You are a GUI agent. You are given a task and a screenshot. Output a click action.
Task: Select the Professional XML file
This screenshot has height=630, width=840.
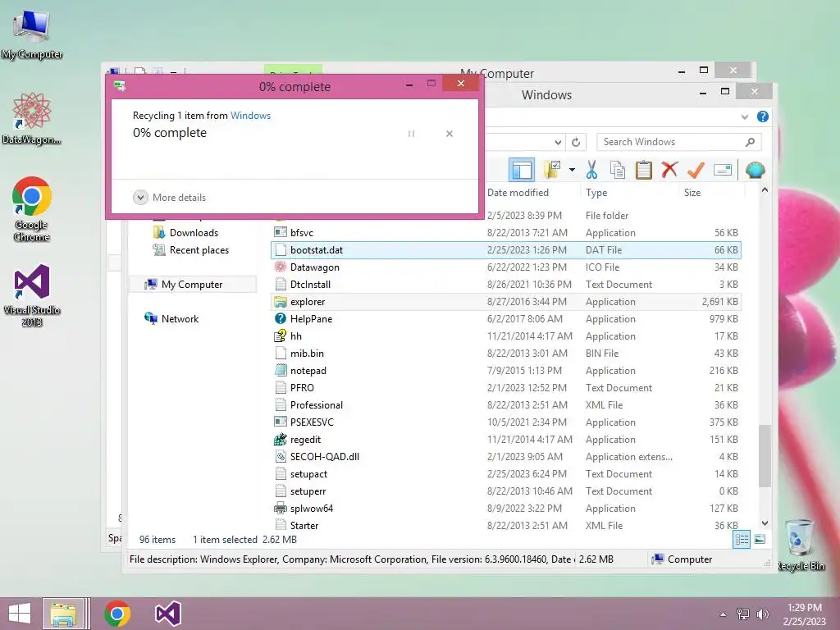click(506, 404)
